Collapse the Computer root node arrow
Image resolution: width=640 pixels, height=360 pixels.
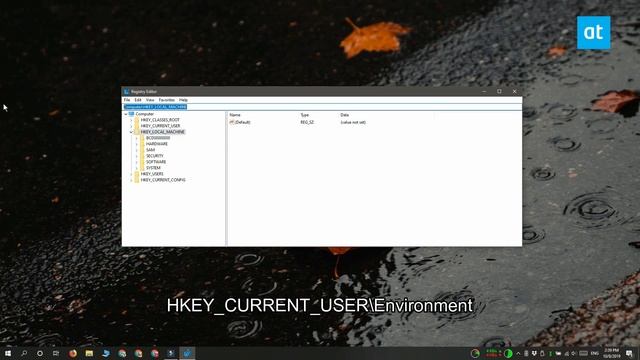coord(126,114)
